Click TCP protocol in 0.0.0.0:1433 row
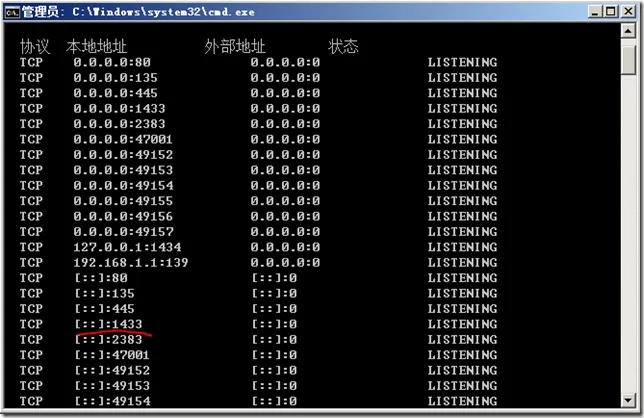Viewport: 644px width, 418px height. [31, 108]
